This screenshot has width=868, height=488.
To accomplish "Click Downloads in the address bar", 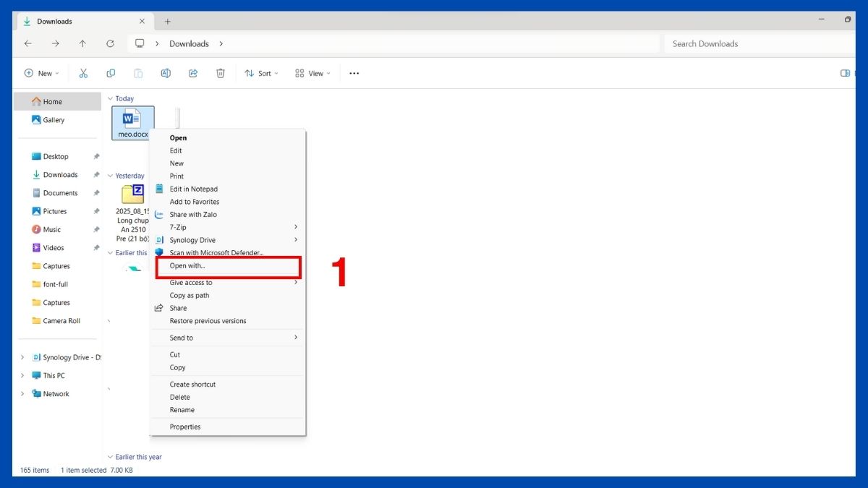I will point(189,43).
